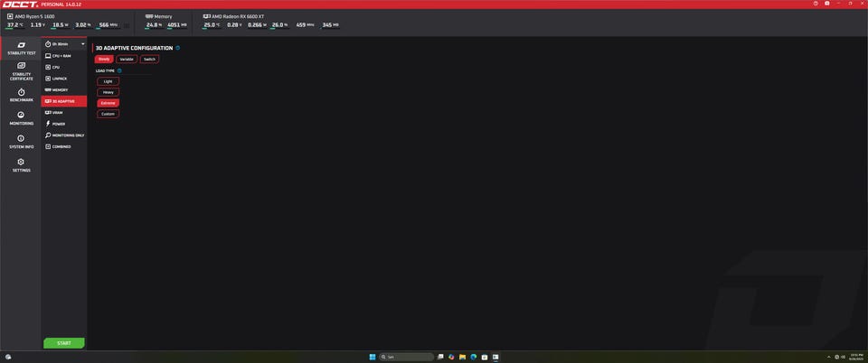Open info icon beside Load Type
The width and height of the screenshot is (868, 363).
(119, 70)
